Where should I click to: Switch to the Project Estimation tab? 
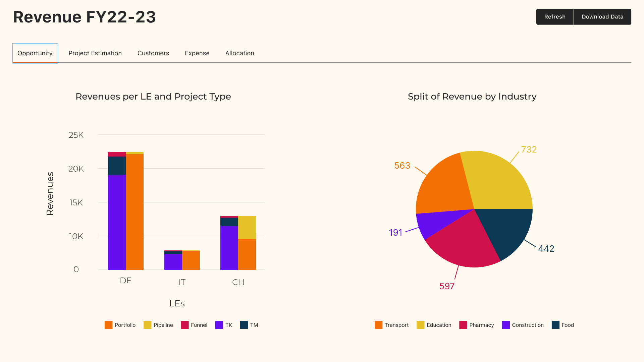95,53
